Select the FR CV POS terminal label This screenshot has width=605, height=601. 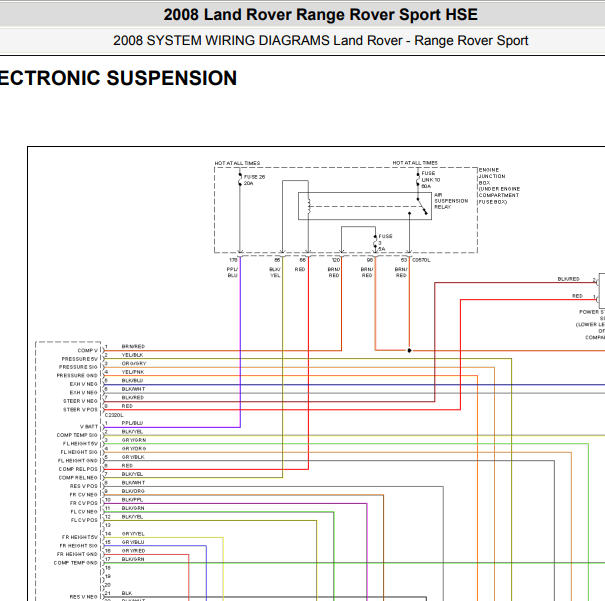pyautogui.click(x=84, y=503)
